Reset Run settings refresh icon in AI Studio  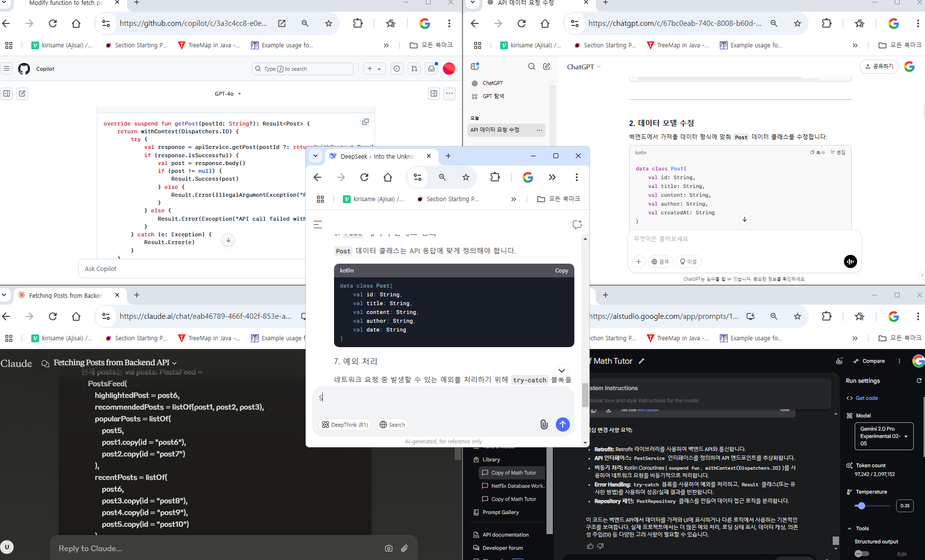tap(919, 381)
